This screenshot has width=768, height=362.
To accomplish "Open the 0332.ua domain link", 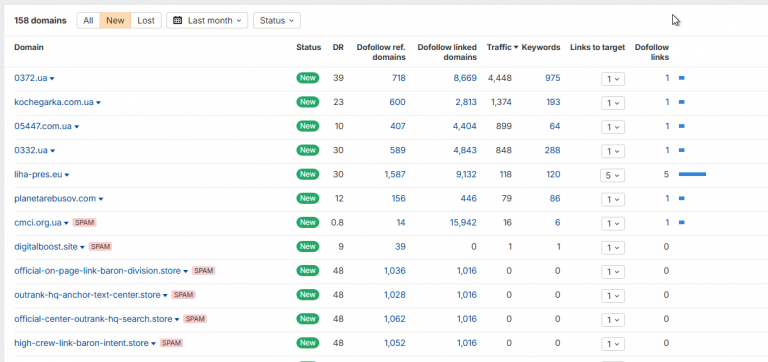I will (x=31, y=150).
